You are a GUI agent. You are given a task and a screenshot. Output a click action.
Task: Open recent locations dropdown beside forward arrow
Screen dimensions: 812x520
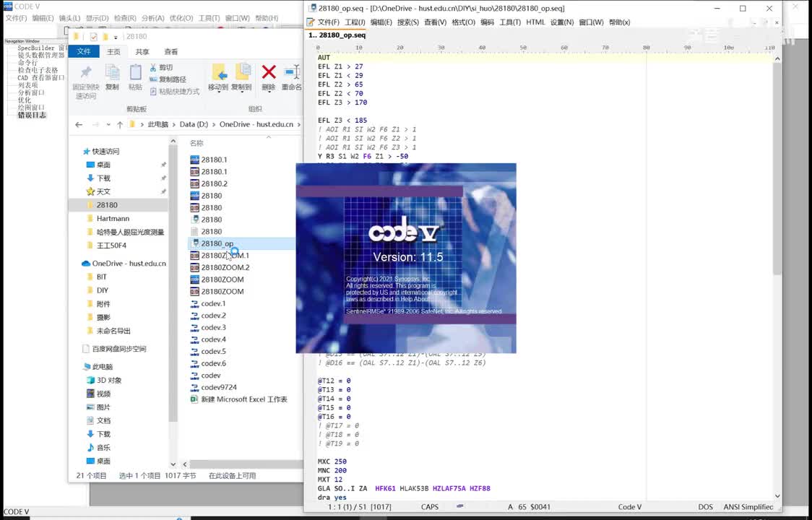click(108, 124)
